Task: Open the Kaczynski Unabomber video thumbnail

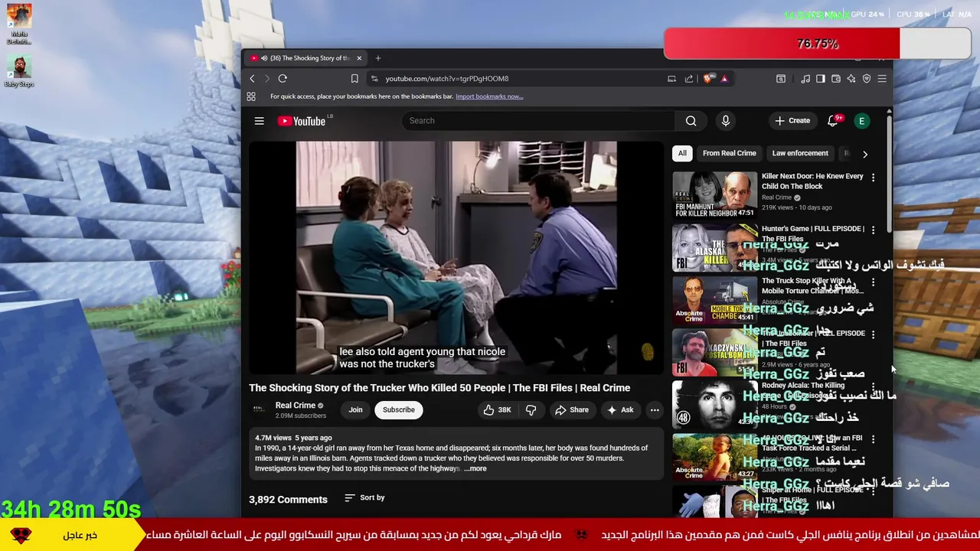Action: coord(714,352)
